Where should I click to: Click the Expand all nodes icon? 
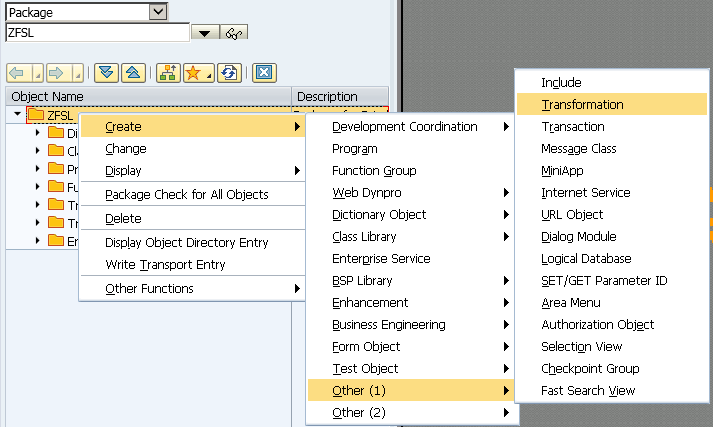pos(106,73)
